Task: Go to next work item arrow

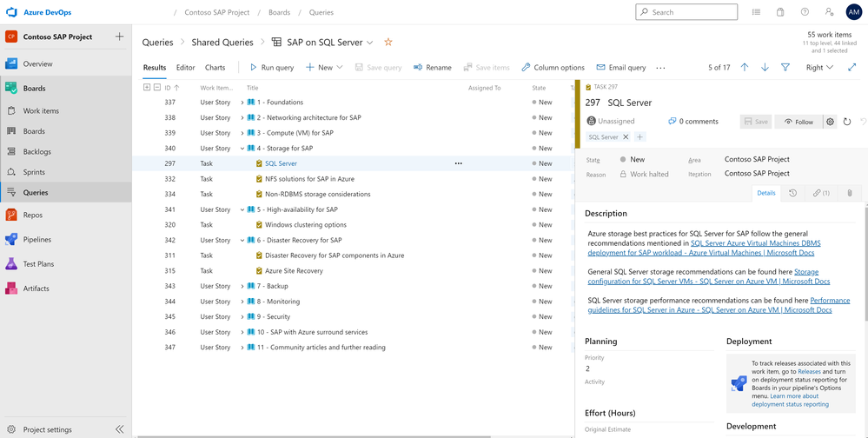Action: pyautogui.click(x=765, y=68)
